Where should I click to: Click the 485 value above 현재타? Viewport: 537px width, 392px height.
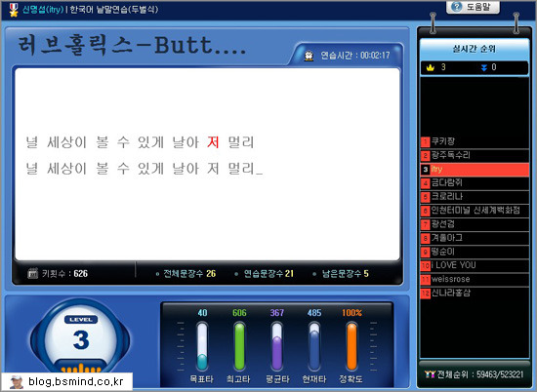point(314,313)
